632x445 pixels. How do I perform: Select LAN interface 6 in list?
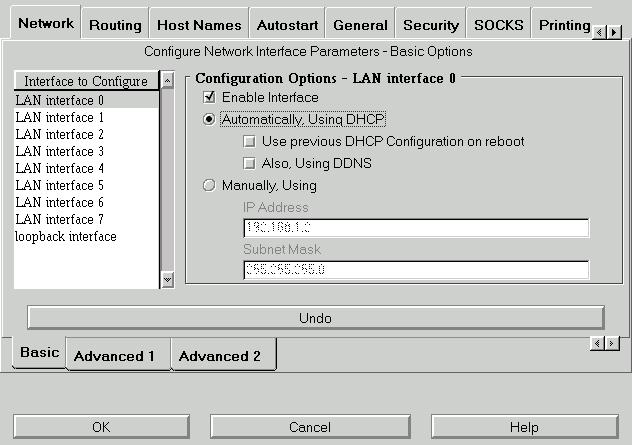coord(86,202)
